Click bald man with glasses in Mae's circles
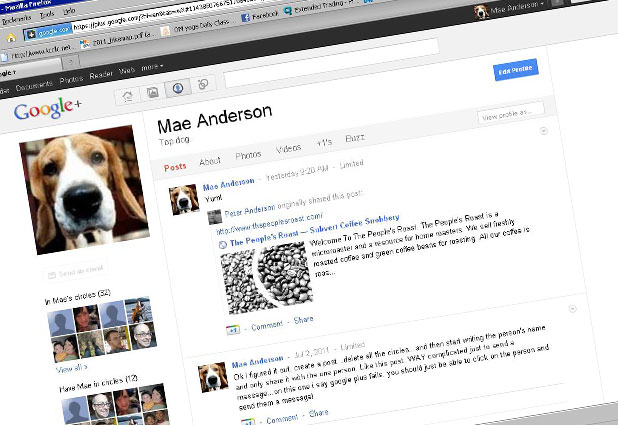 143,335
